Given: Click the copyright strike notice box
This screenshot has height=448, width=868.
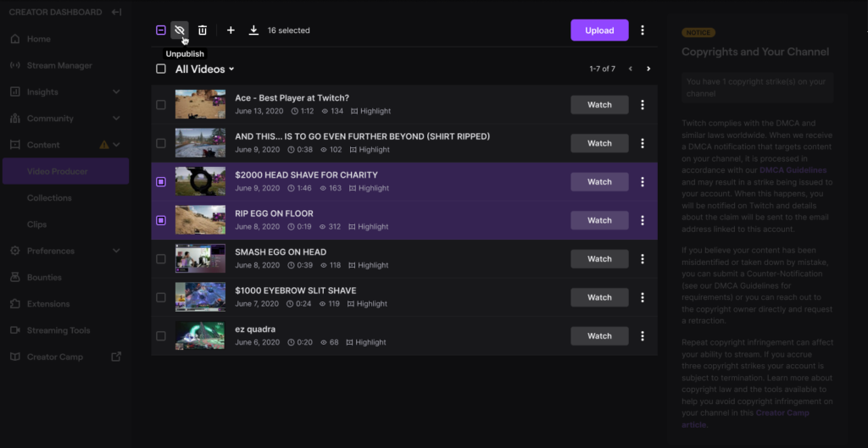Looking at the screenshot, I should 757,88.
